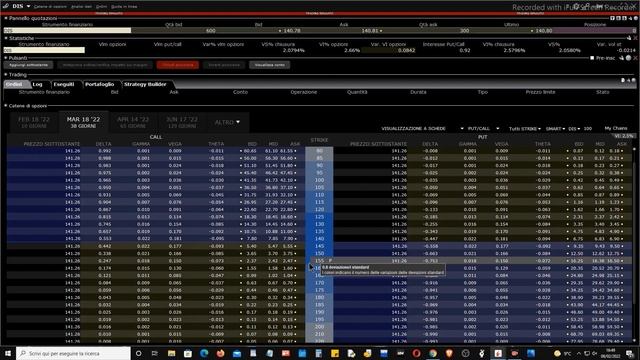Close the Pulsanti panel with its X icon
Screen dimensions: 640x360
(x=635, y=58)
